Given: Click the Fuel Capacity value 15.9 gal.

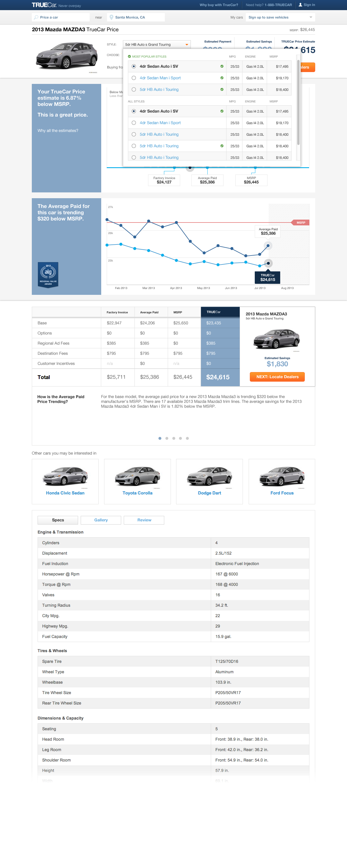Looking at the screenshot, I should pyautogui.click(x=223, y=637).
